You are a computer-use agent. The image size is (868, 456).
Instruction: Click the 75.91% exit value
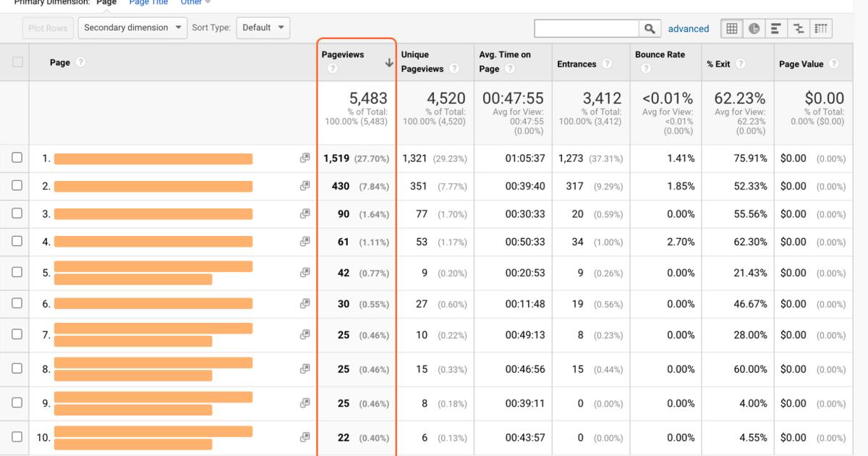pos(751,159)
